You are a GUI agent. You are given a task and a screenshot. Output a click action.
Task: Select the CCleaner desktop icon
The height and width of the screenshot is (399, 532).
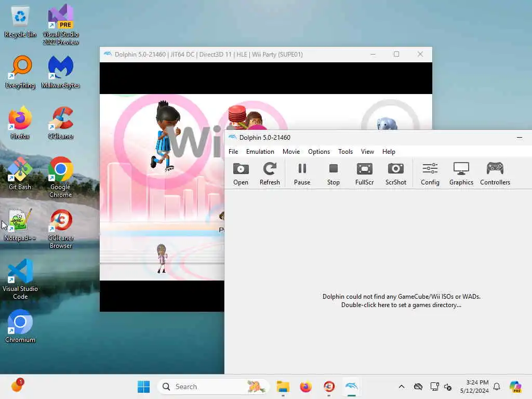pos(60,123)
